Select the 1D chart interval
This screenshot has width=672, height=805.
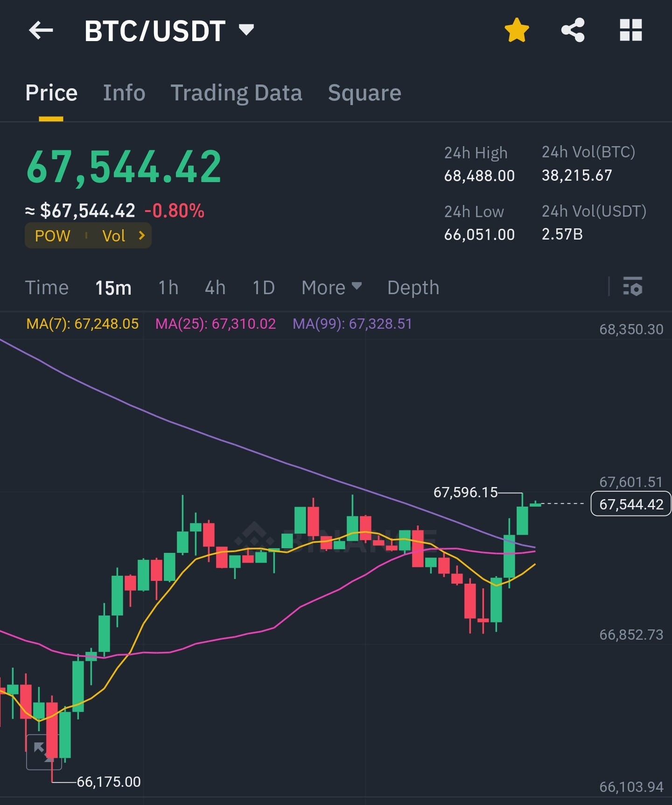coord(264,288)
